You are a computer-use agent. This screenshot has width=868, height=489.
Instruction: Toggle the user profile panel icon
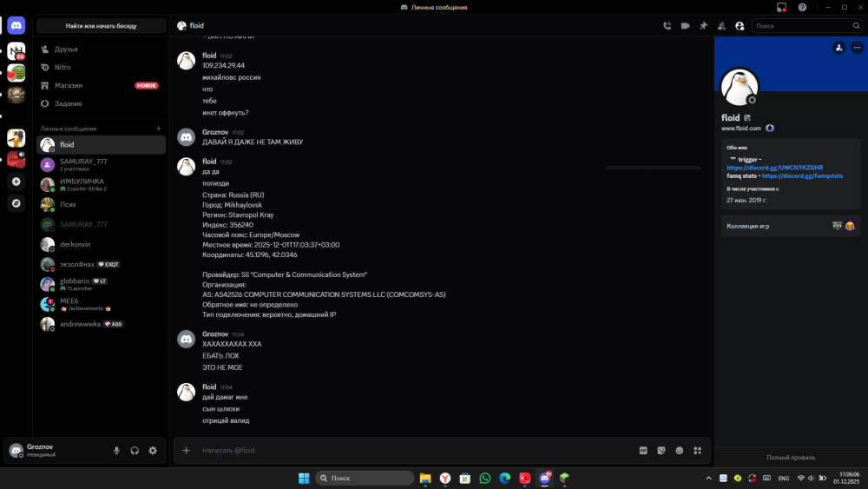(x=740, y=25)
